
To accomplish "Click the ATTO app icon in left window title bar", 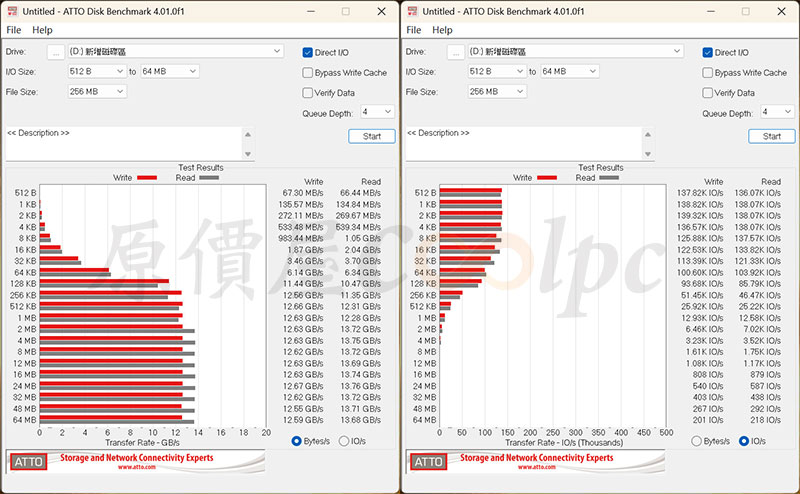I will tap(12, 11).
